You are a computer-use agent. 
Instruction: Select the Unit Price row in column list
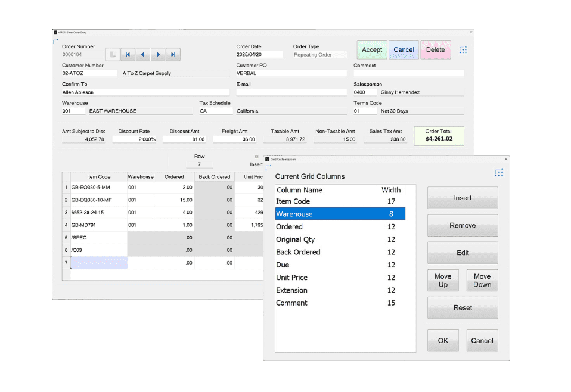340,278
